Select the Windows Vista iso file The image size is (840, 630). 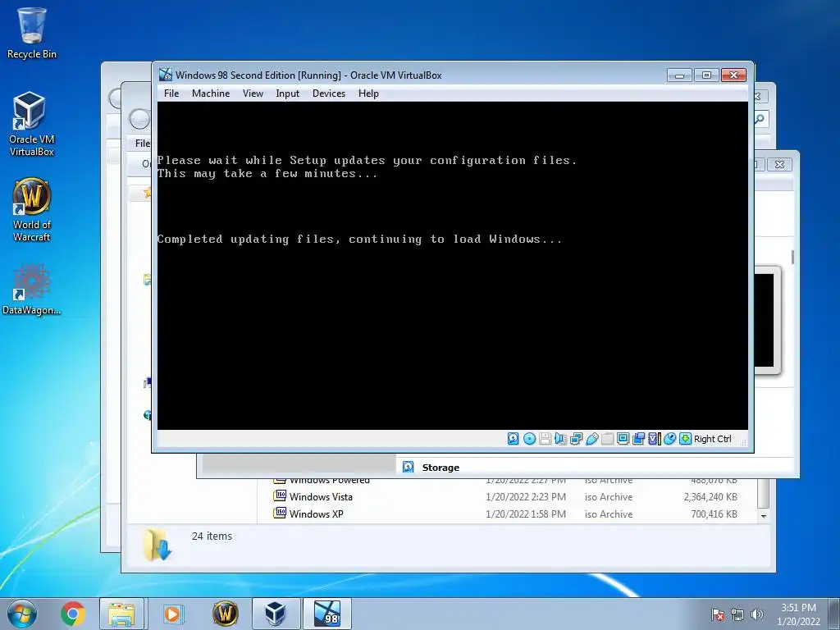321,496
